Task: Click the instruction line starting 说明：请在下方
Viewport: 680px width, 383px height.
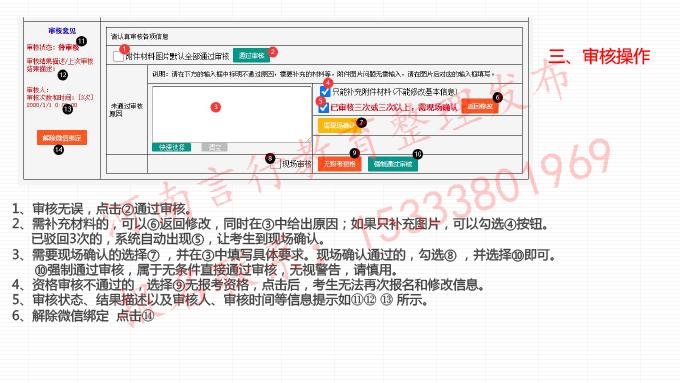Action: 324,74
